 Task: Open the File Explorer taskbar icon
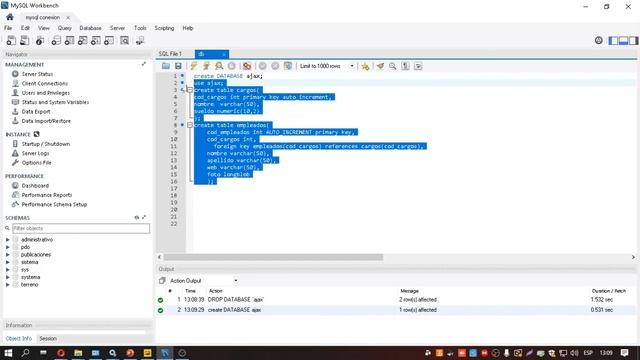[78, 353]
